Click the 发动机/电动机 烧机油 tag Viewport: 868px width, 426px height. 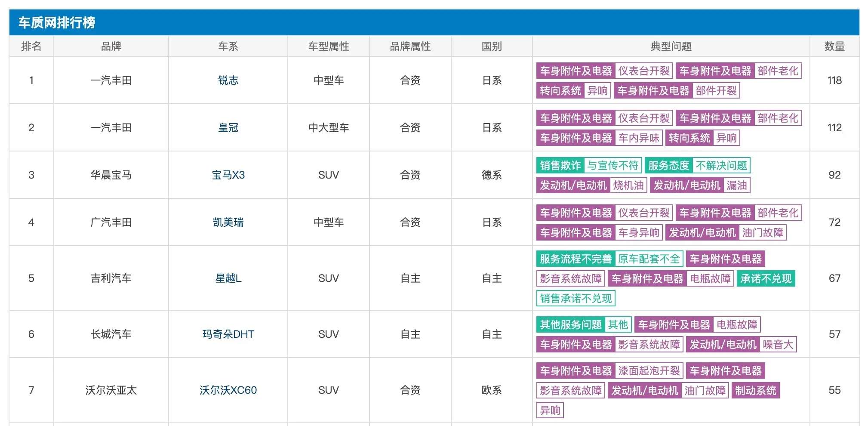coord(591,185)
